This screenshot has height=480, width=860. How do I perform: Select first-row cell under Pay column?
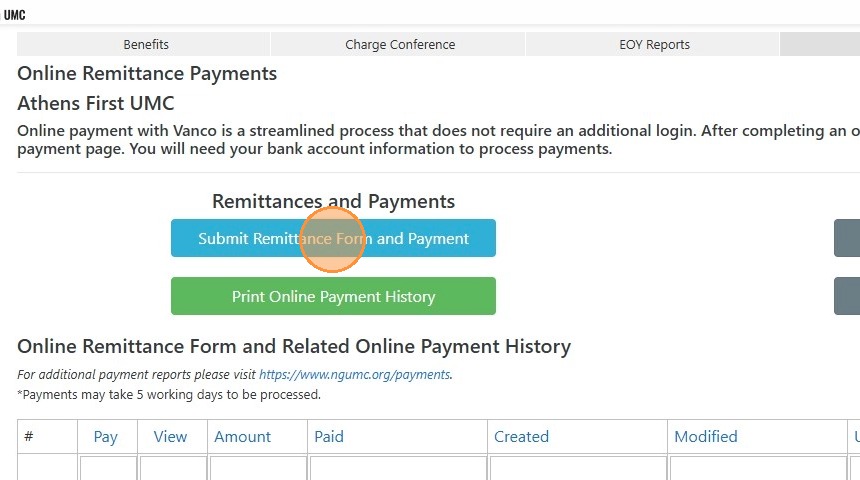click(x=108, y=468)
